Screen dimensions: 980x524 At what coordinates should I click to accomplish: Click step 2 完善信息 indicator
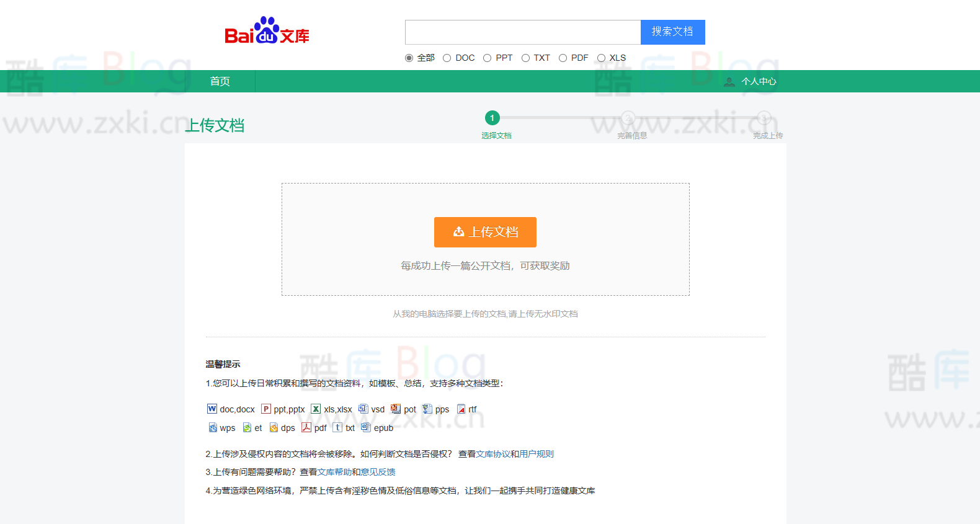[628, 118]
